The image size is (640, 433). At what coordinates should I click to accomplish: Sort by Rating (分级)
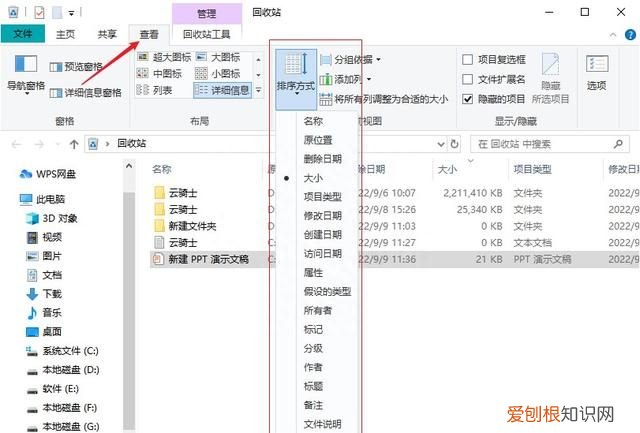313,349
